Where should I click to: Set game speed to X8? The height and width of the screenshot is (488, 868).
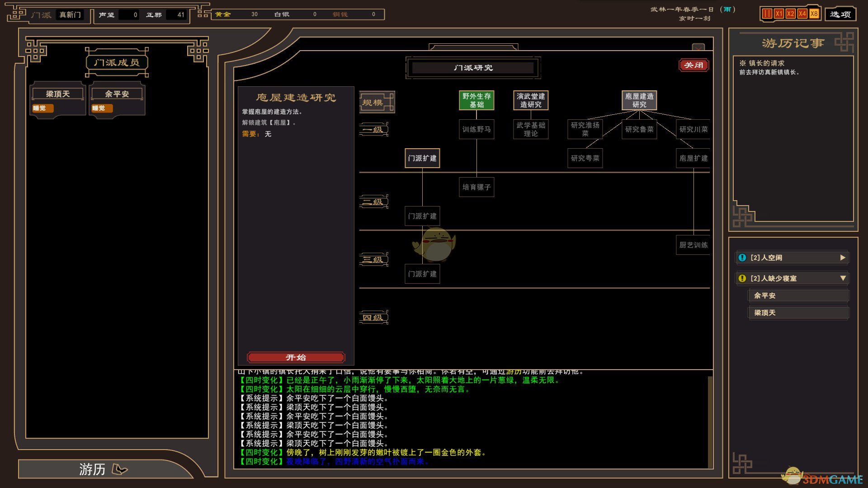click(x=814, y=14)
